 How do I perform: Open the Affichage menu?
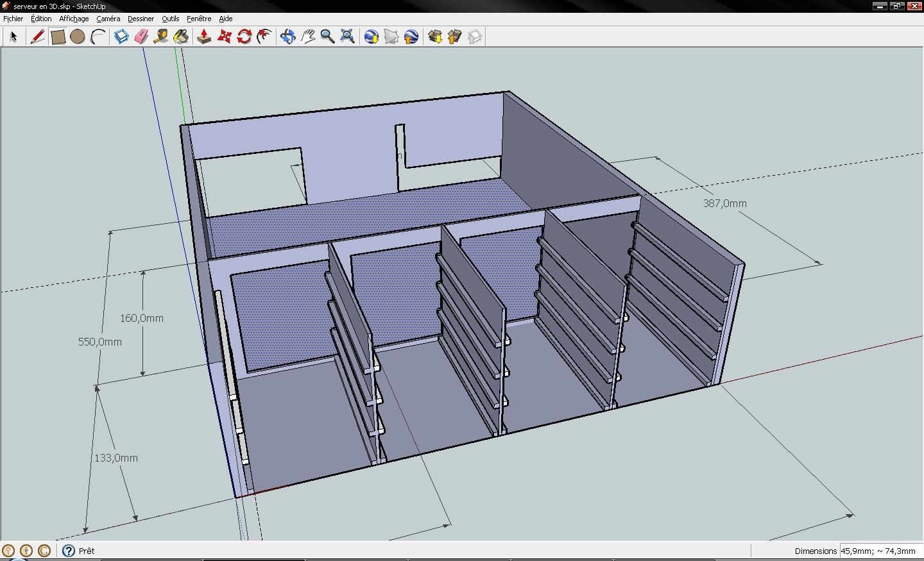[74, 19]
